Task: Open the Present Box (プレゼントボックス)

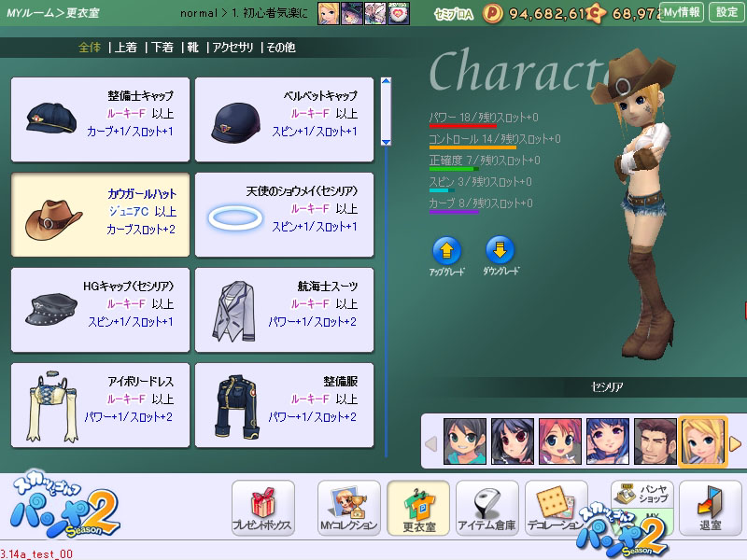Action: (263, 508)
